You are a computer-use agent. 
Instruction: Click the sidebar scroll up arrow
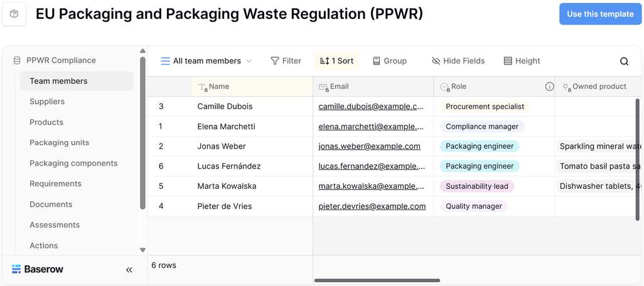tap(142, 51)
